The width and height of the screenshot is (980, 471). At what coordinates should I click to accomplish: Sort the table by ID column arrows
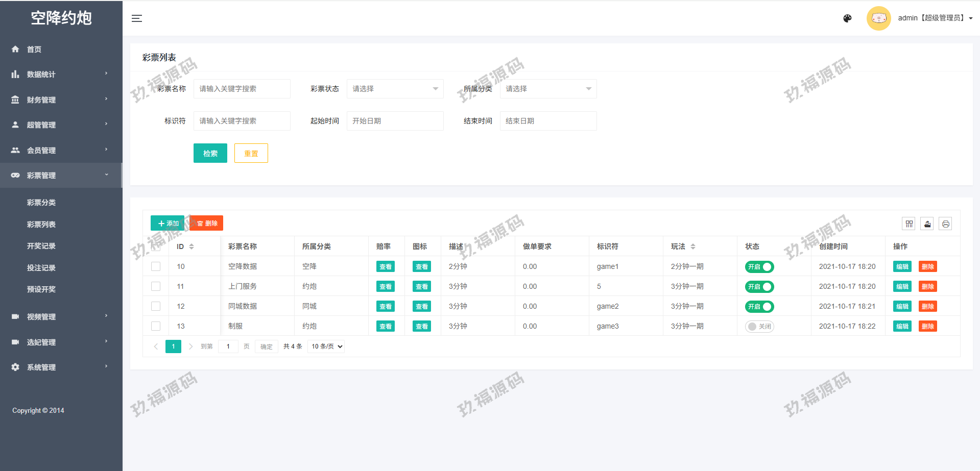pos(192,246)
